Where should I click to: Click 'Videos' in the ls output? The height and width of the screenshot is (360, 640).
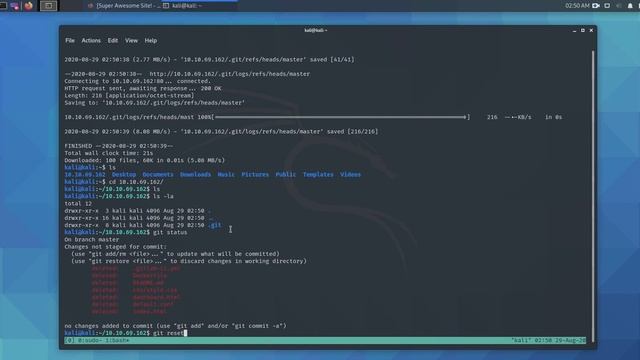tap(350, 174)
